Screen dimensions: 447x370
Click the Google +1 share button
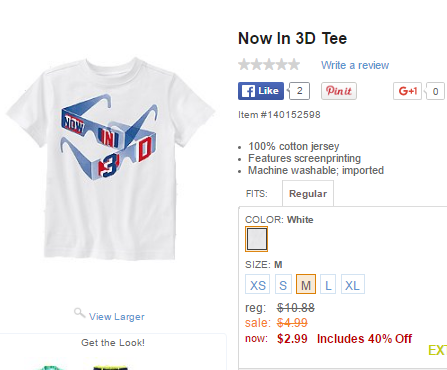click(x=407, y=91)
